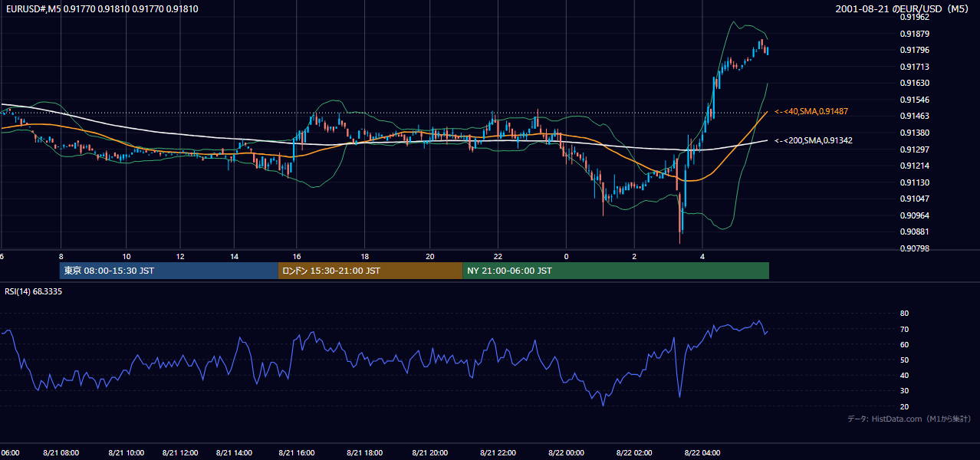Click price axis value 0.90881

915,232
